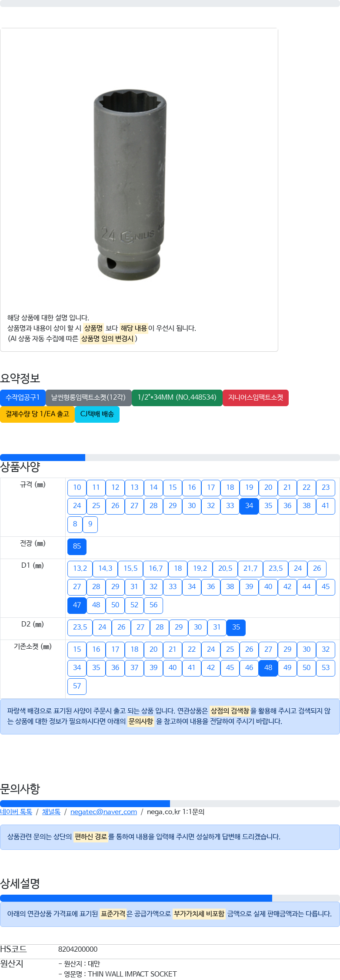Click the green 1/2"*34MM (NO.448534) tag

[177, 397]
